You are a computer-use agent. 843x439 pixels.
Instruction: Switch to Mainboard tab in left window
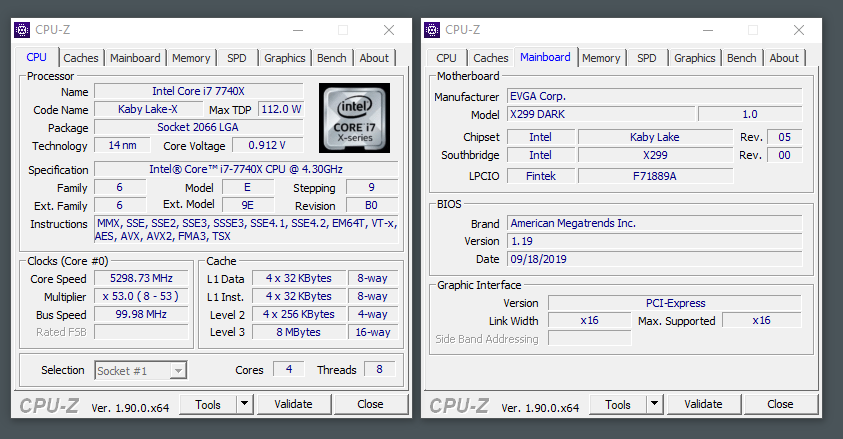(135, 58)
